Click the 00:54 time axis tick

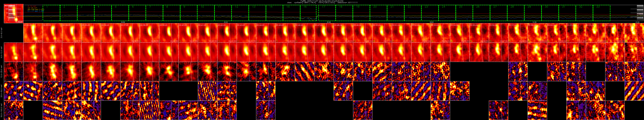pyautogui.click(x=432, y=22)
